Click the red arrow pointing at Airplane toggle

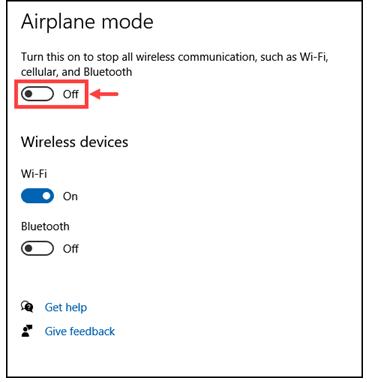pos(104,94)
